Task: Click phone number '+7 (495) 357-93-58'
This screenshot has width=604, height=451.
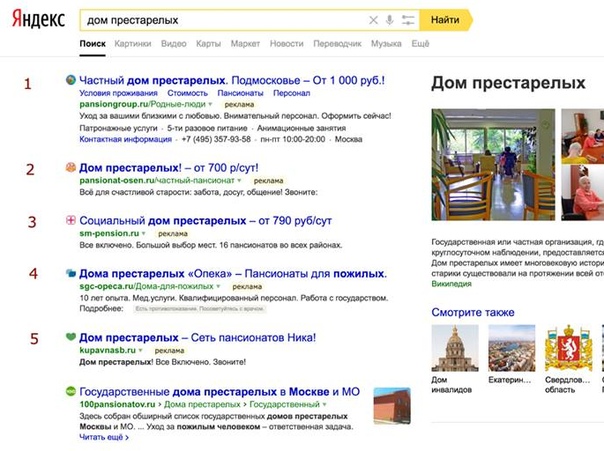Action: coord(216,139)
